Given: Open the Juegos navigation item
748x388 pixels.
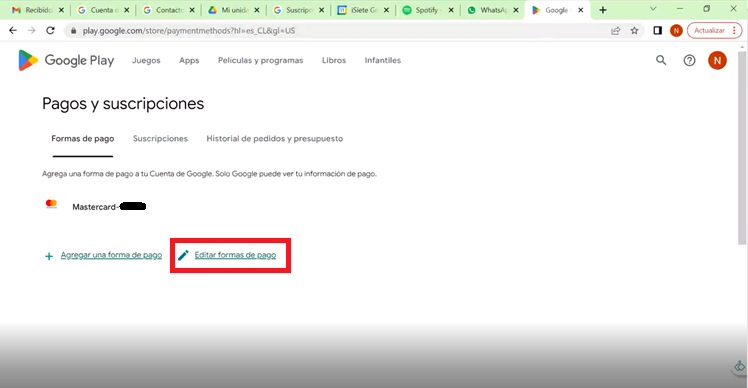Looking at the screenshot, I should click(146, 61).
